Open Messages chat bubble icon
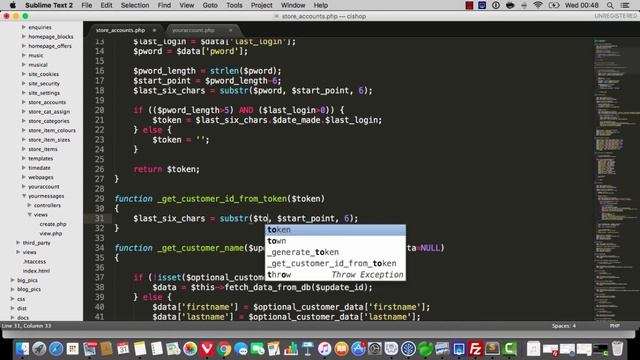 click(241, 349)
